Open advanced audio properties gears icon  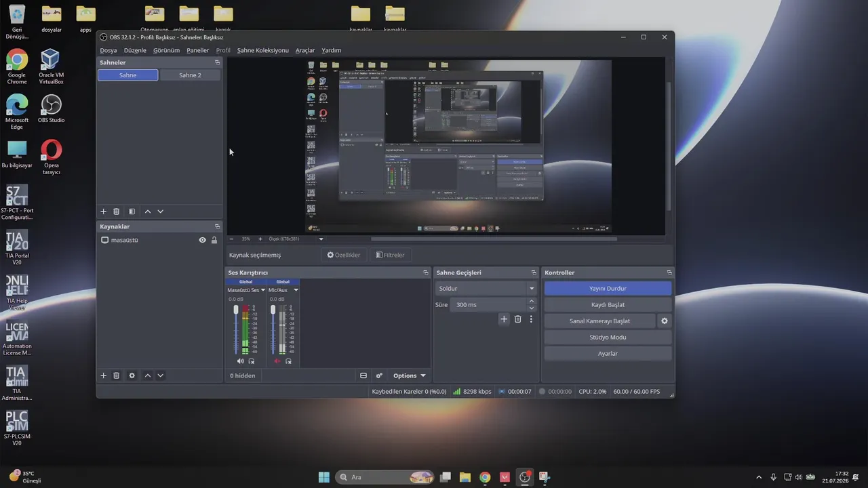pyautogui.click(x=379, y=375)
